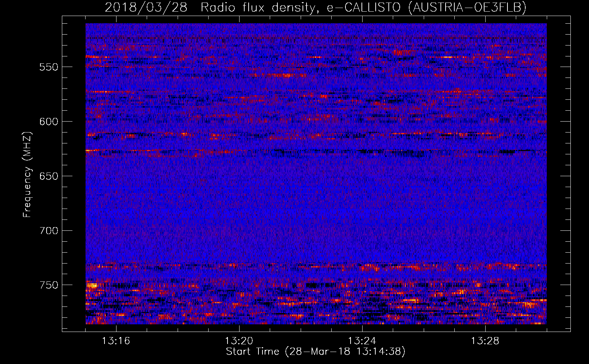
Task: Click the 750 frequency tick label
Action: [49, 285]
